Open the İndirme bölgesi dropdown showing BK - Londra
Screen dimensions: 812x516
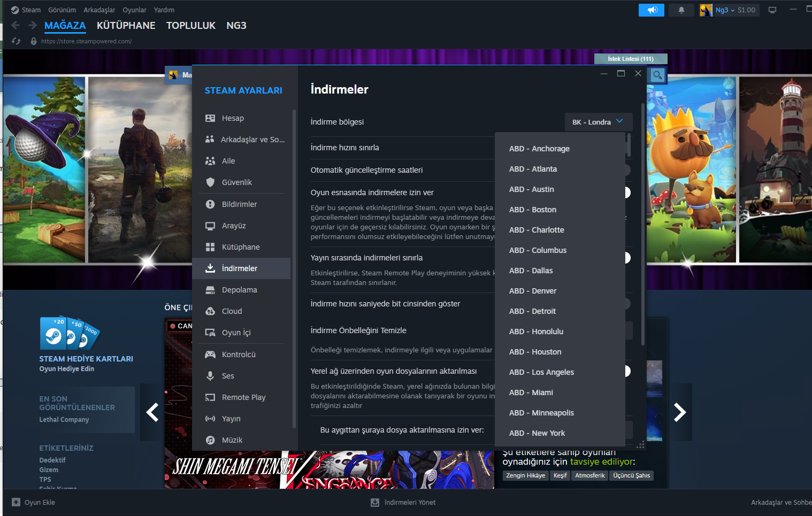[599, 122]
